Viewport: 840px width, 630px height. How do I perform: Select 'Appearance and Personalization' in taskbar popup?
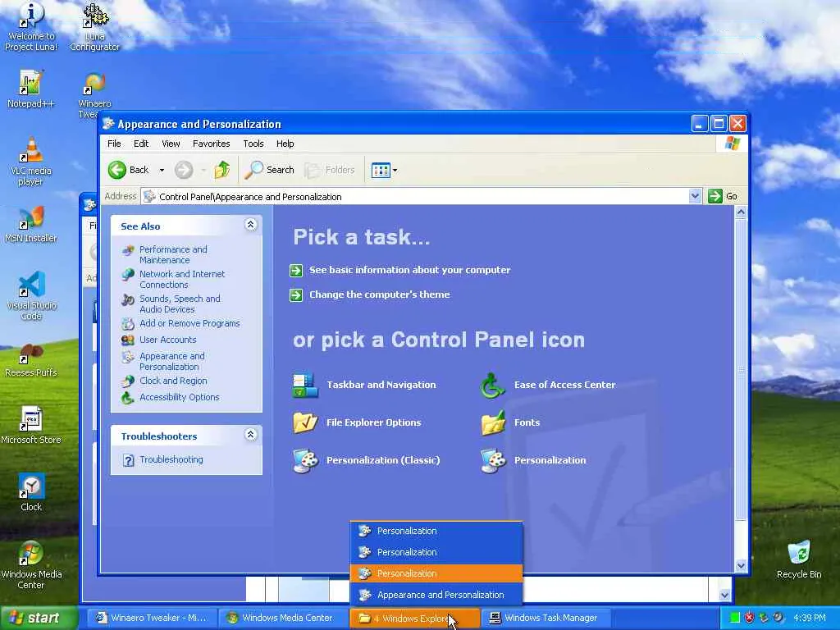(x=436, y=596)
